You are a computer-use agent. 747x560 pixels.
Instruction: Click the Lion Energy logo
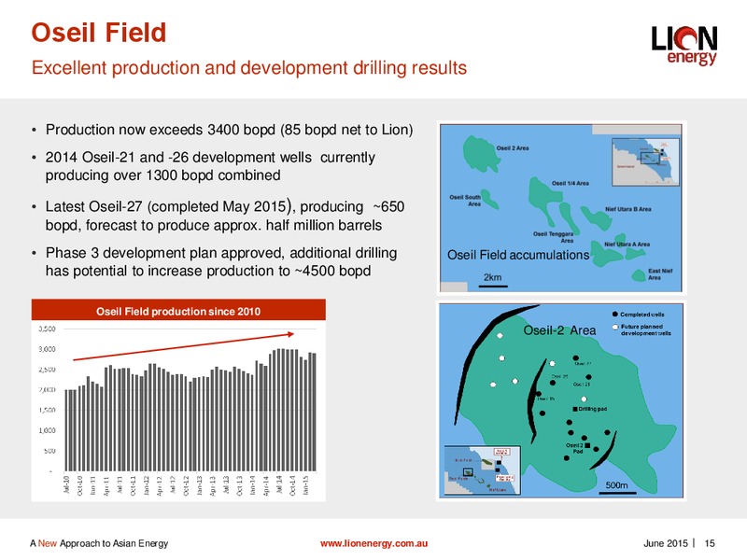click(x=684, y=45)
